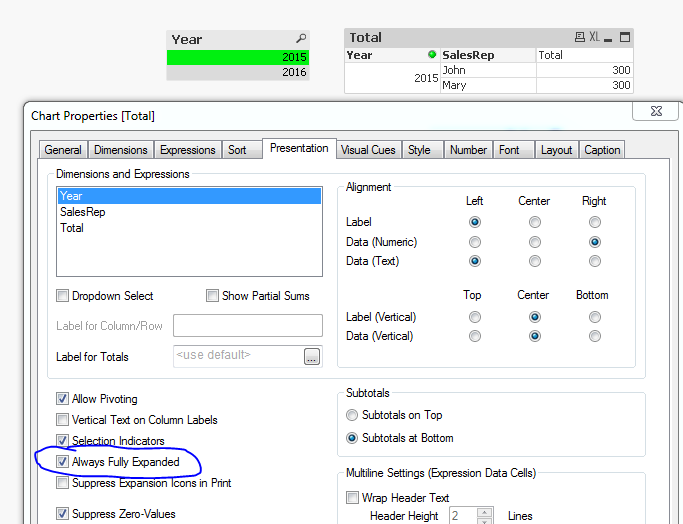Set Data (Vertical) alignment to Top
This screenshot has width=683, height=524.
[475, 336]
